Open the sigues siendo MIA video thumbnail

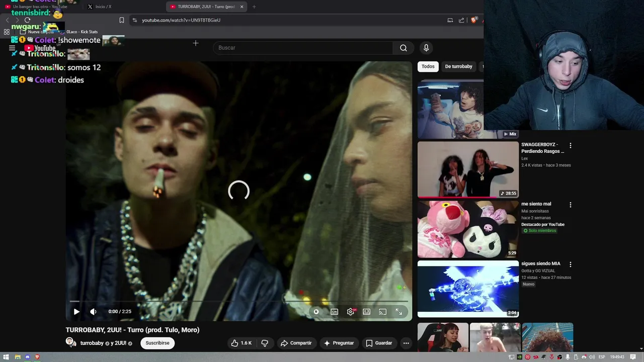(x=468, y=289)
